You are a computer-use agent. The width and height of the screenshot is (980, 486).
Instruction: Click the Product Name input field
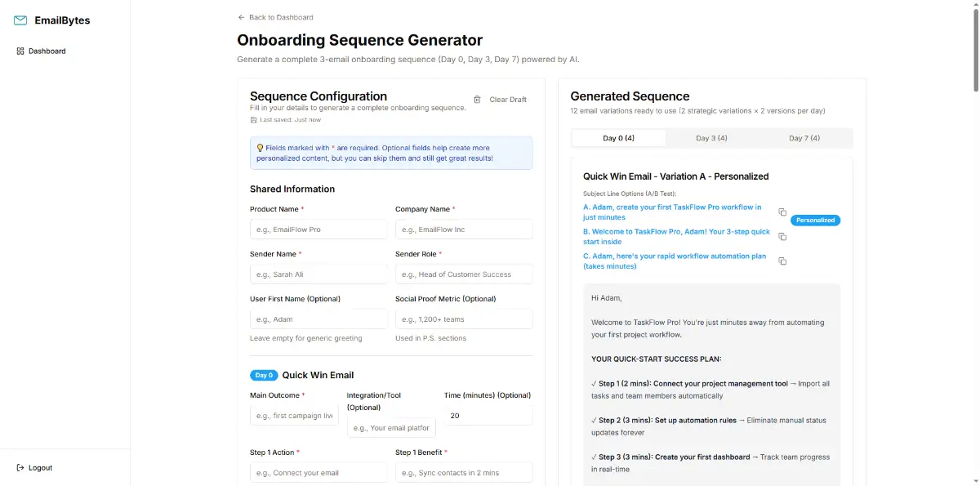pos(318,230)
